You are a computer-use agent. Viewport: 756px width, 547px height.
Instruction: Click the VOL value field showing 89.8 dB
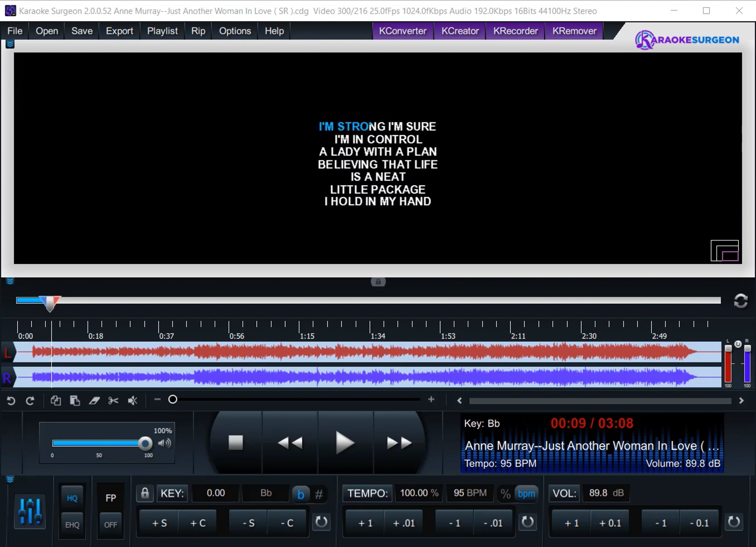606,493
